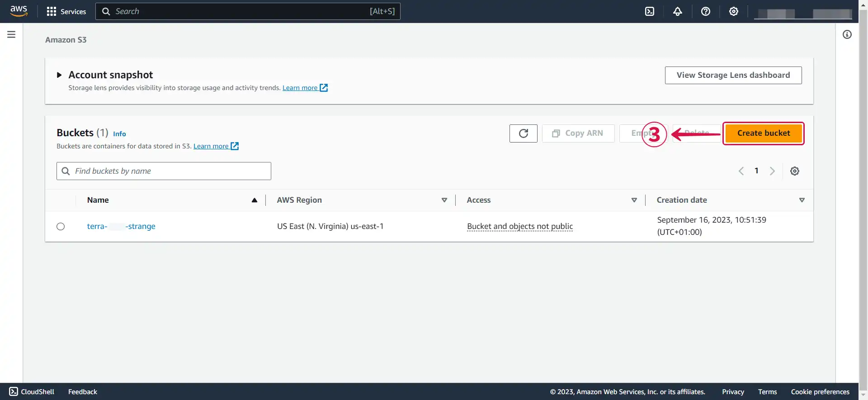The width and height of the screenshot is (868, 400).
Task: Open the Terms footer link
Action: pos(767,392)
